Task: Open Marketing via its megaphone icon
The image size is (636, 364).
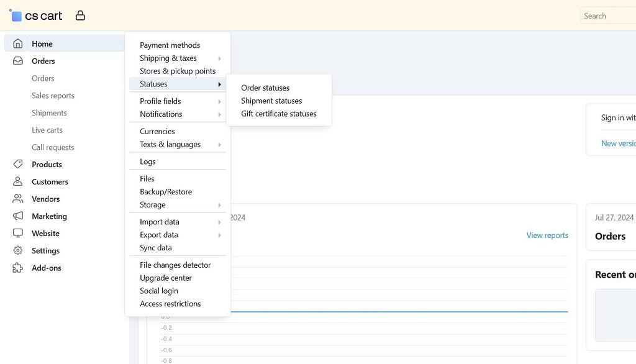Action: coord(17,216)
